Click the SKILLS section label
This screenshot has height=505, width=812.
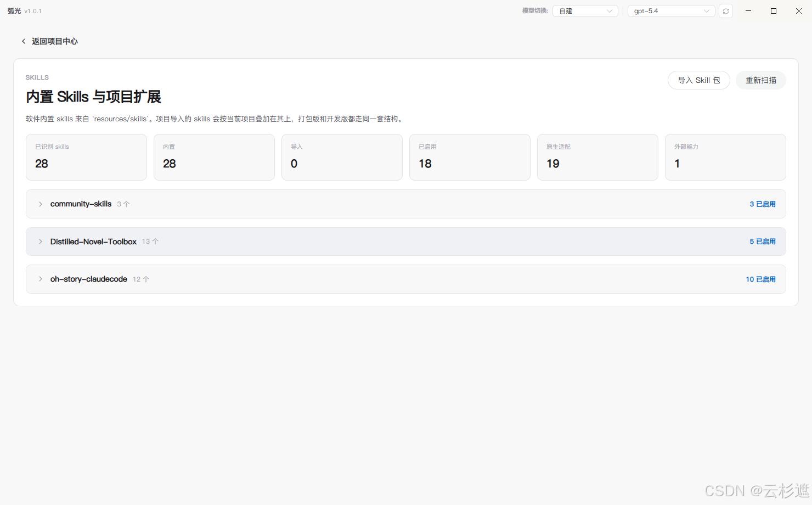(37, 77)
